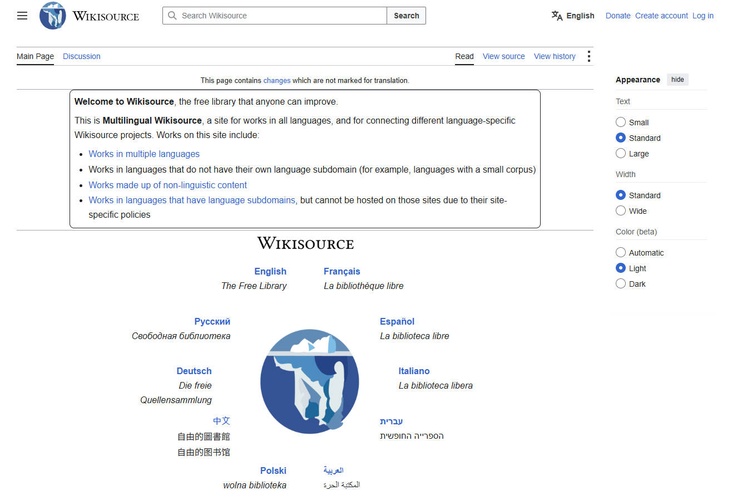Select the Read tab
This screenshot has height=500, width=732.
click(x=464, y=56)
